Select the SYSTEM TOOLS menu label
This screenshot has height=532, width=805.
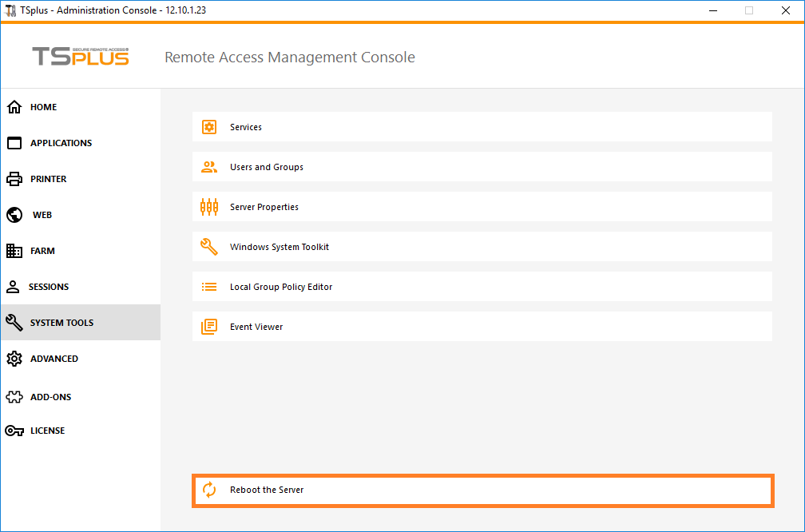pyautogui.click(x=61, y=323)
